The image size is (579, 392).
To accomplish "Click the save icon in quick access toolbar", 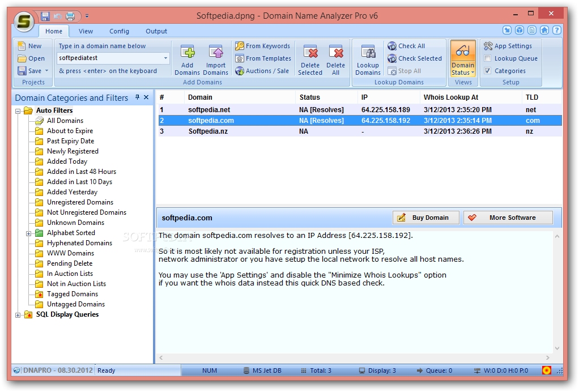I will [x=45, y=16].
